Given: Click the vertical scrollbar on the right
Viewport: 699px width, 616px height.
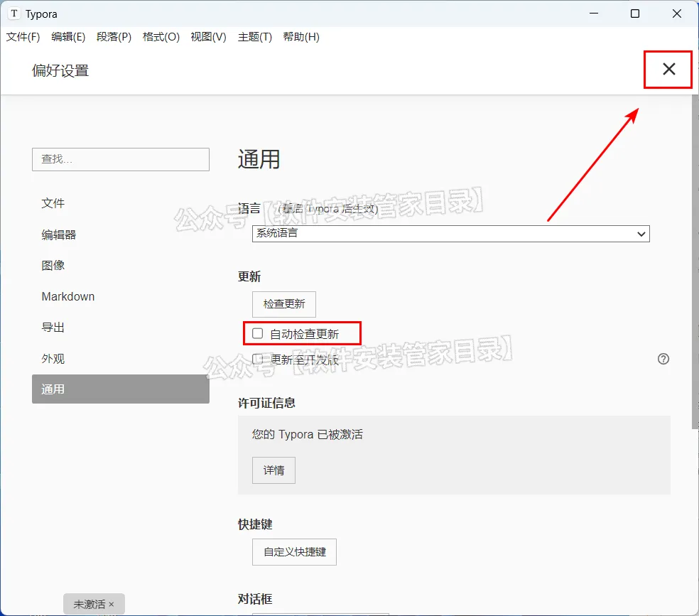Looking at the screenshot, I should (695, 262).
